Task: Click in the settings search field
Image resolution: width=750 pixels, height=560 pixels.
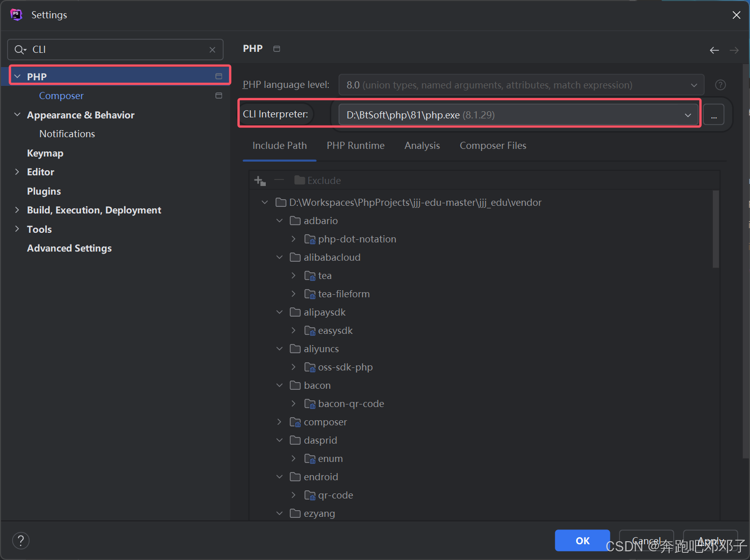Action: [x=115, y=49]
